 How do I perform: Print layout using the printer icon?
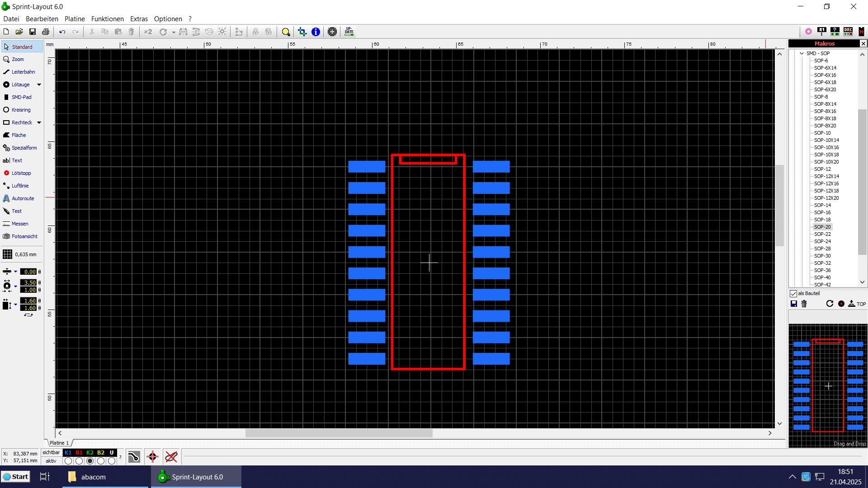[46, 32]
